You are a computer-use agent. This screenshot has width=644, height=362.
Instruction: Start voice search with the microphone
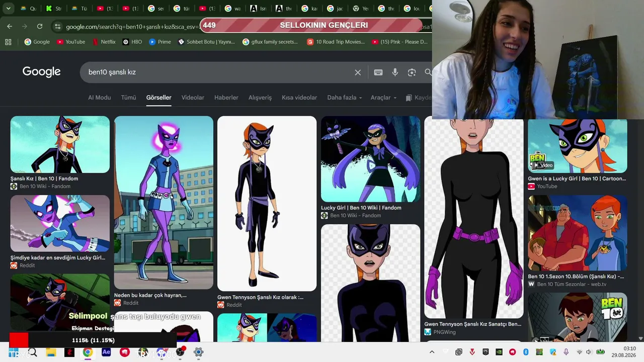point(395,72)
